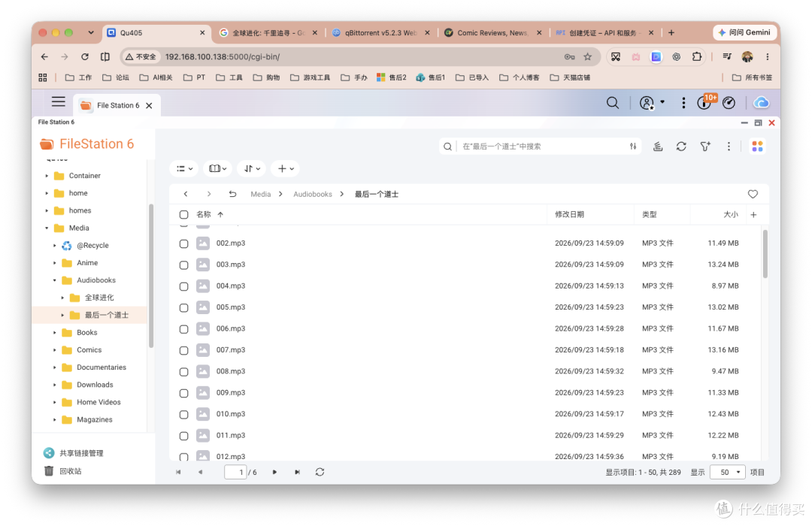Screen dimensions: 812x526
Task: Open the three-dot more options in QTS header
Action: [x=683, y=103]
